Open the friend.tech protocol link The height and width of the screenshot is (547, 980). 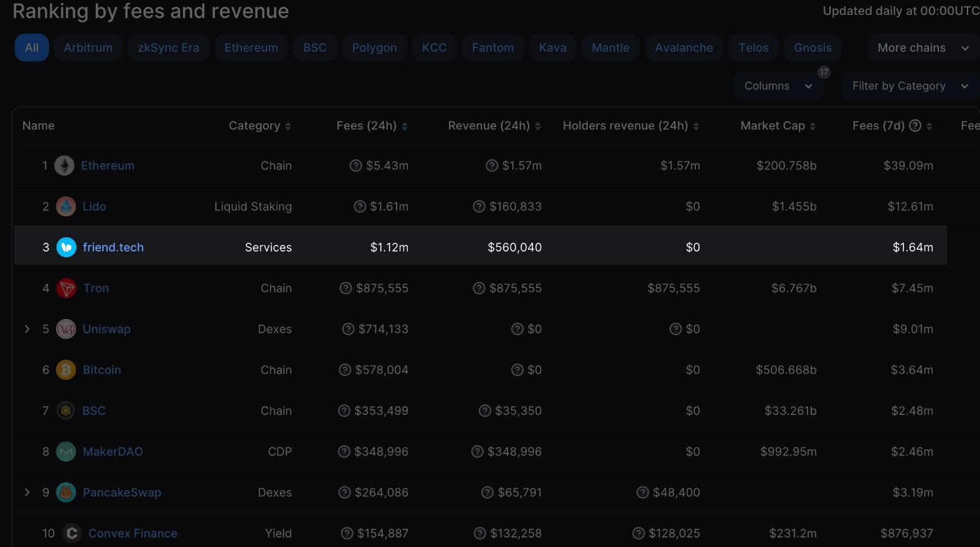(113, 247)
